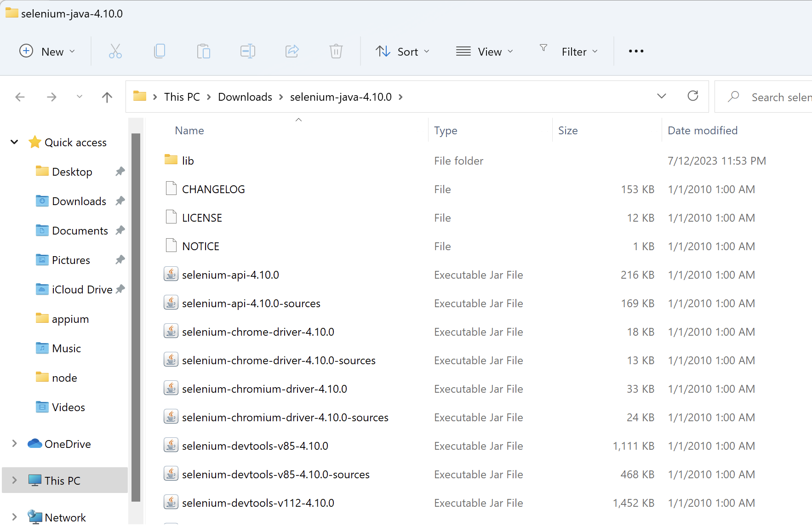Open the Sort options dropdown
The image size is (812, 527).
402,51
